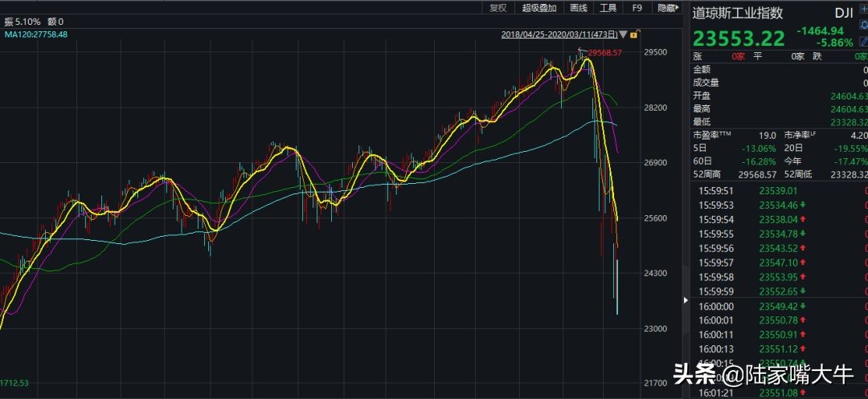Click the F9 toolbar button
Image resolution: width=868 pixels, height=399 pixels.
click(637, 7)
